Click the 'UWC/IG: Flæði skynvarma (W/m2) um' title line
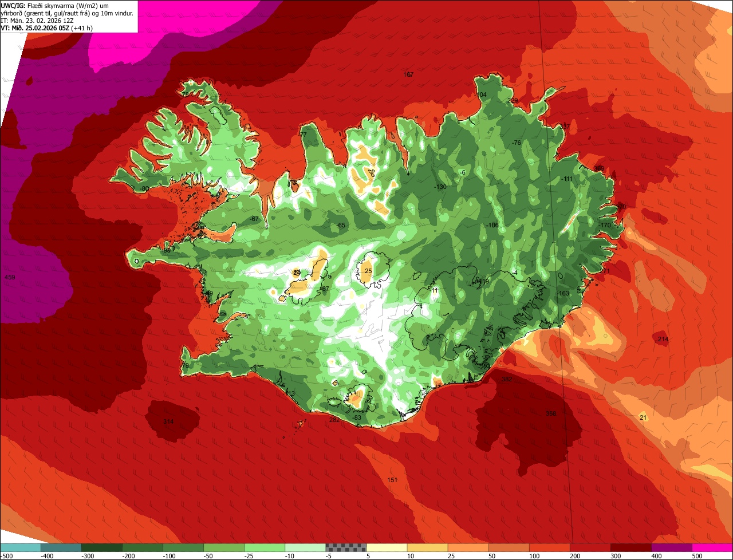 [x=54, y=5]
